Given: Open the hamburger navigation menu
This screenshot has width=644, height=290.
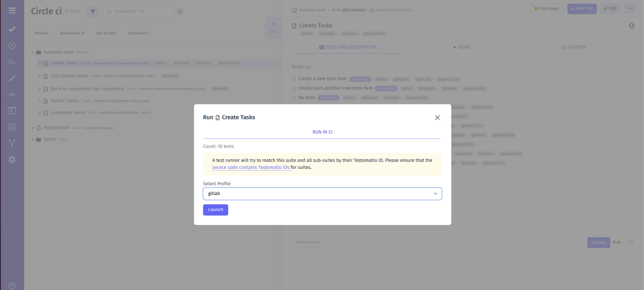Looking at the screenshot, I should point(12,11).
